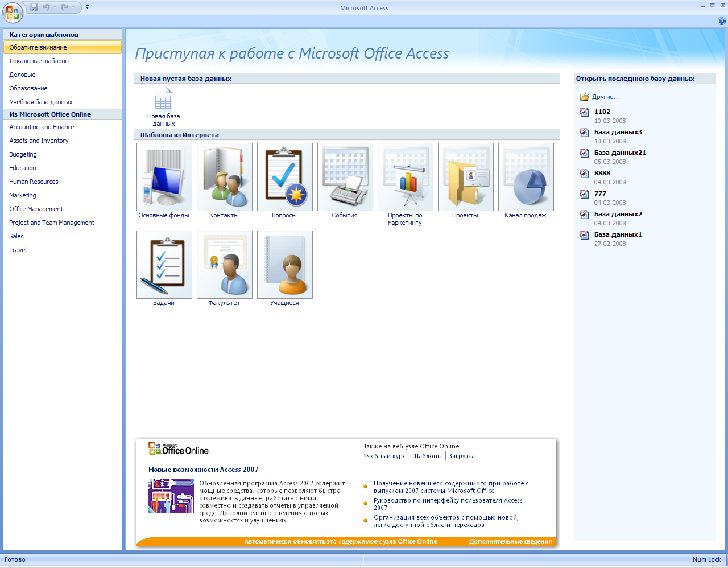Open link Организация всех объектов
This screenshot has width=728, height=568.
(x=446, y=521)
